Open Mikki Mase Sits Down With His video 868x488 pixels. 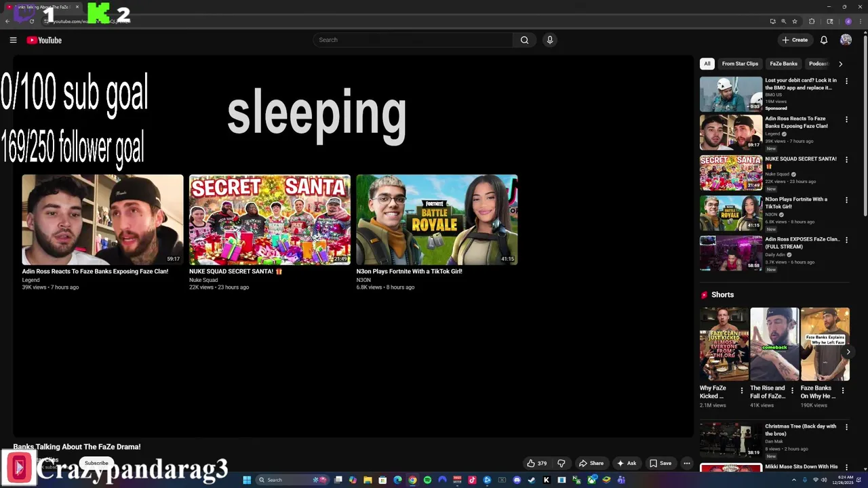802,466
